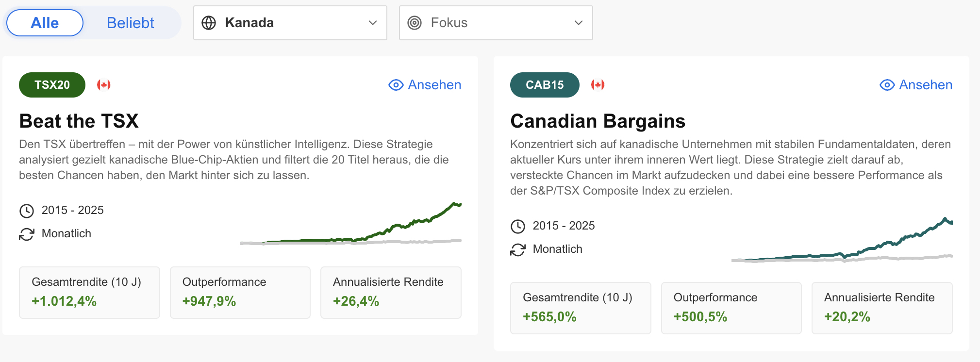Click the CAB15 strategy badge
Image resolution: width=980 pixels, height=362 pixels.
click(x=545, y=85)
